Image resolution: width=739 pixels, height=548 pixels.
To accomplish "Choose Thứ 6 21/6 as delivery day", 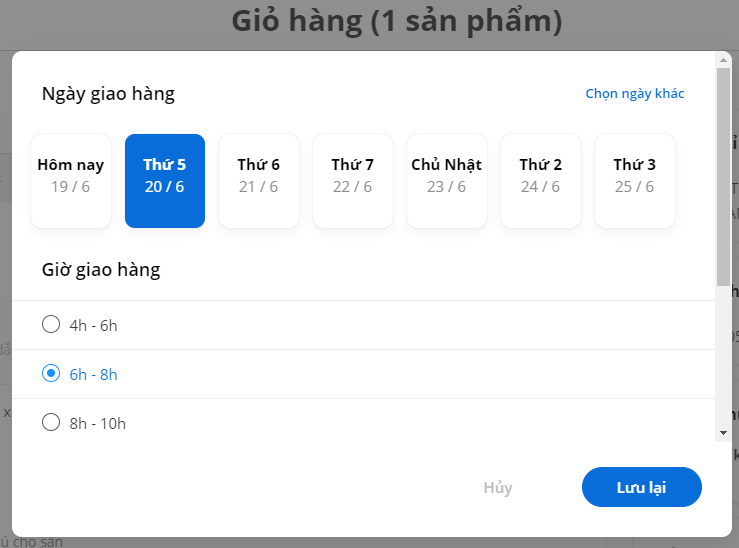I will point(259,181).
